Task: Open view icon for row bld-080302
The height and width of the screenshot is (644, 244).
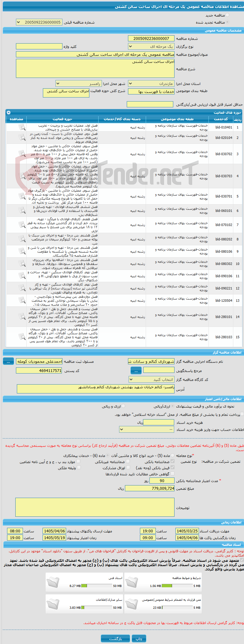Action: 22,264
